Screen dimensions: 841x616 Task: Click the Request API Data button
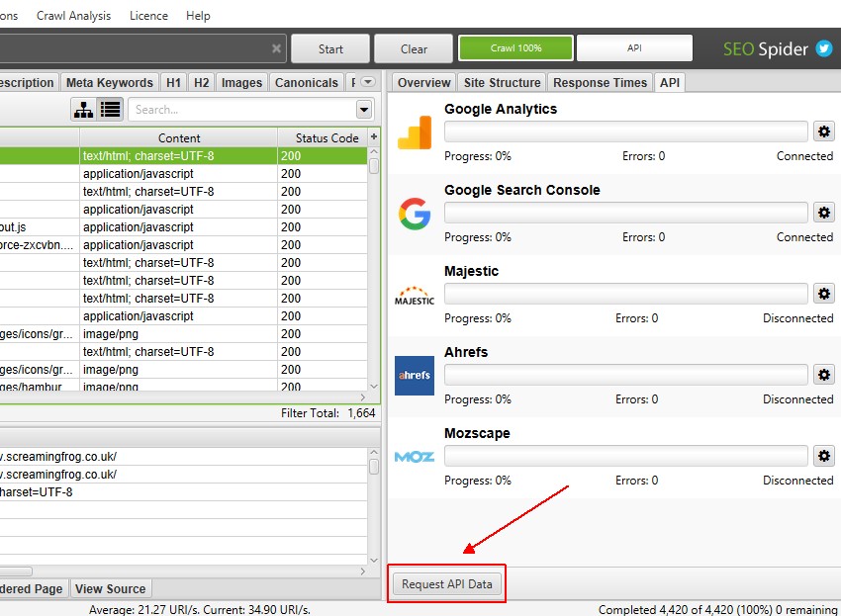pyautogui.click(x=446, y=583)
